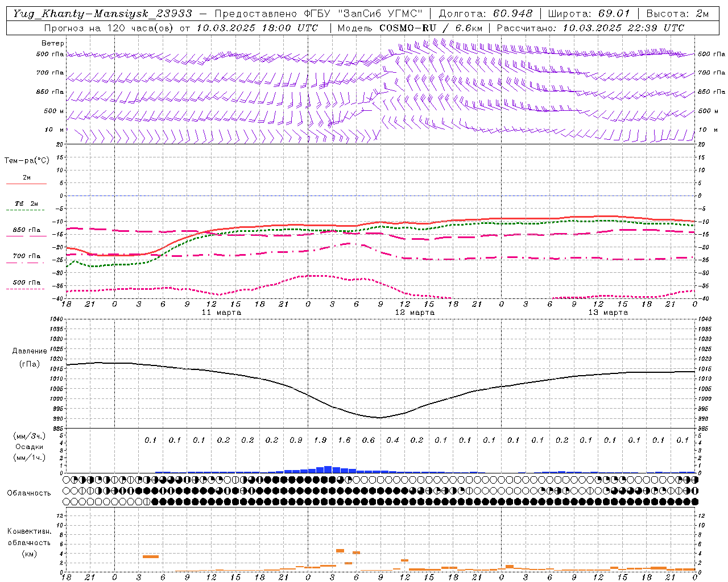Click the Давление pressure panel label
The width and height of the screenshot is (728, 582).
pos(29,351)
